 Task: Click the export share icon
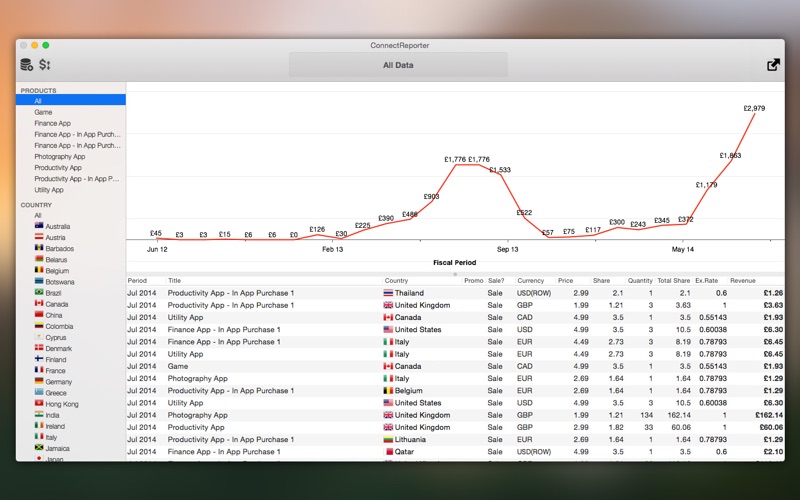(773, 65)
